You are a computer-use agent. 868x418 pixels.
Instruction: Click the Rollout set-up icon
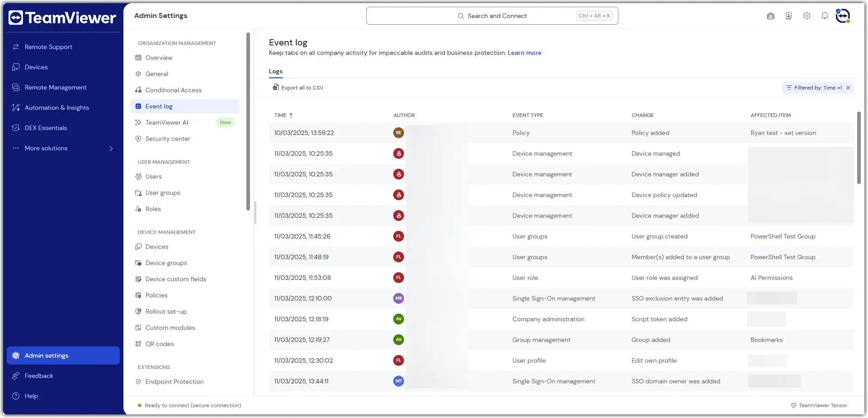138,311
